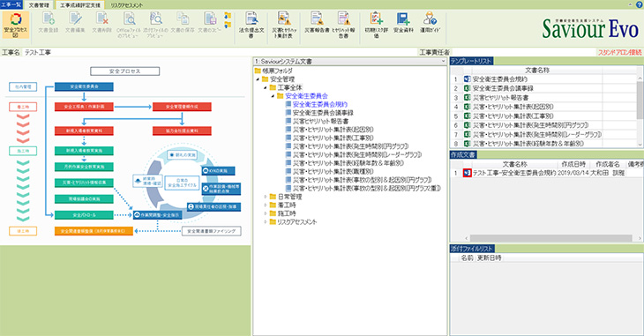Click 協力会社提出資料 box in the diagram

click(182, 131)
